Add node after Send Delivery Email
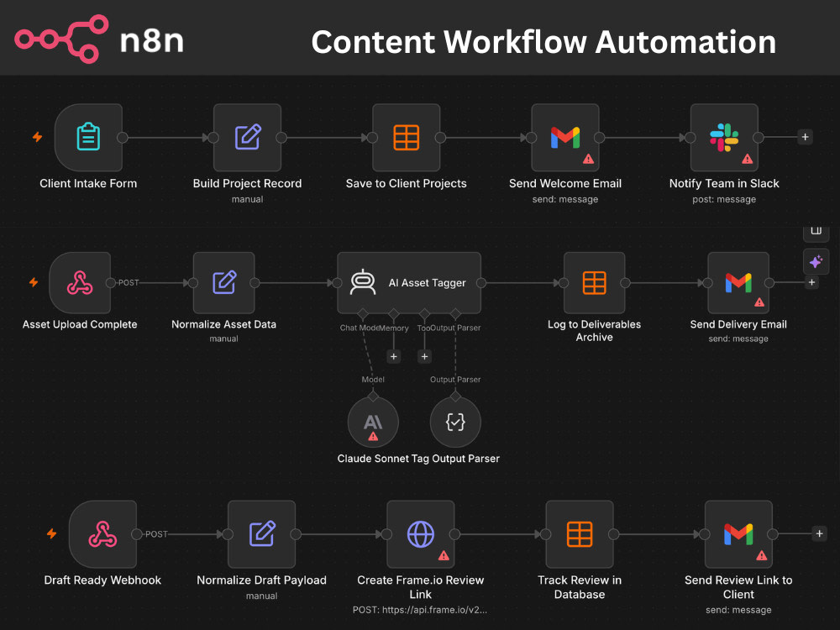The width and height of the screenshot is (840, 630). 811,282
